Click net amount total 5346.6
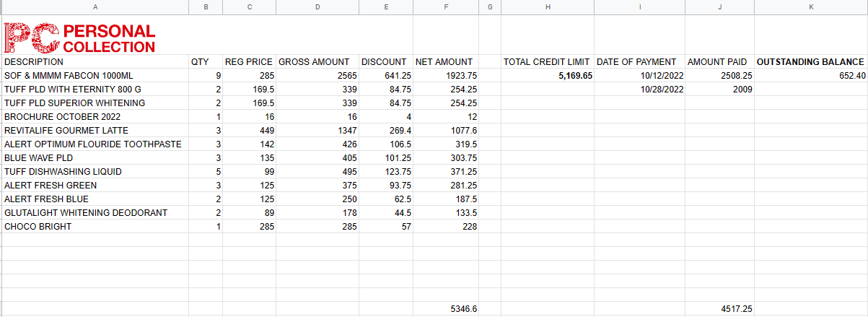 (446, 309)
